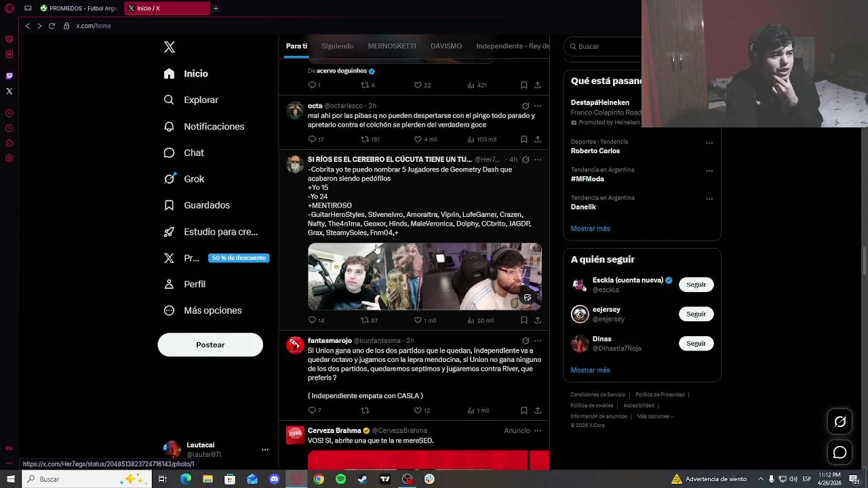Open Chat in the X sidebar
The height and width of the screenshot is (488, 868).
(184, 152)
